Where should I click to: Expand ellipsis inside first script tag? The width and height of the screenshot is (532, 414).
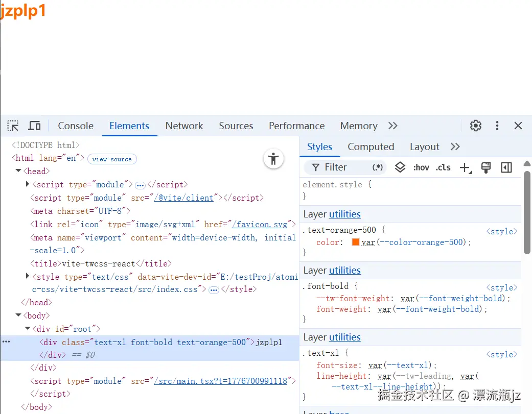[x=140, y=185]
